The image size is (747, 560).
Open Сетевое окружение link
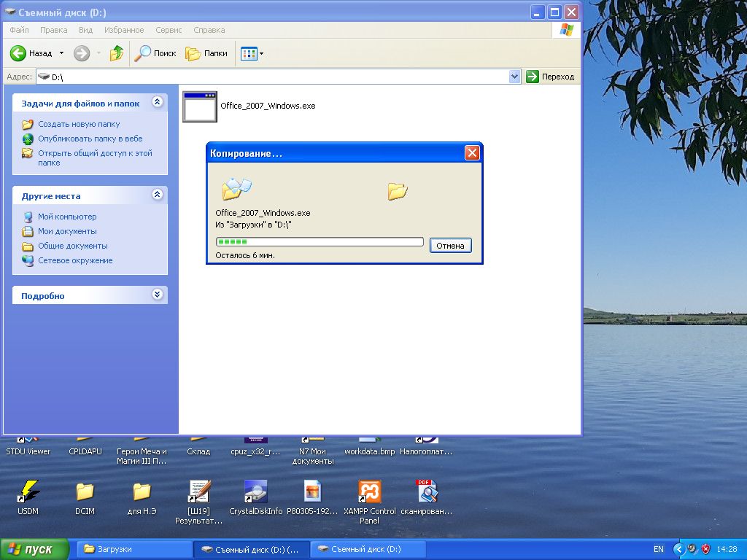click(x=75, y=260)
